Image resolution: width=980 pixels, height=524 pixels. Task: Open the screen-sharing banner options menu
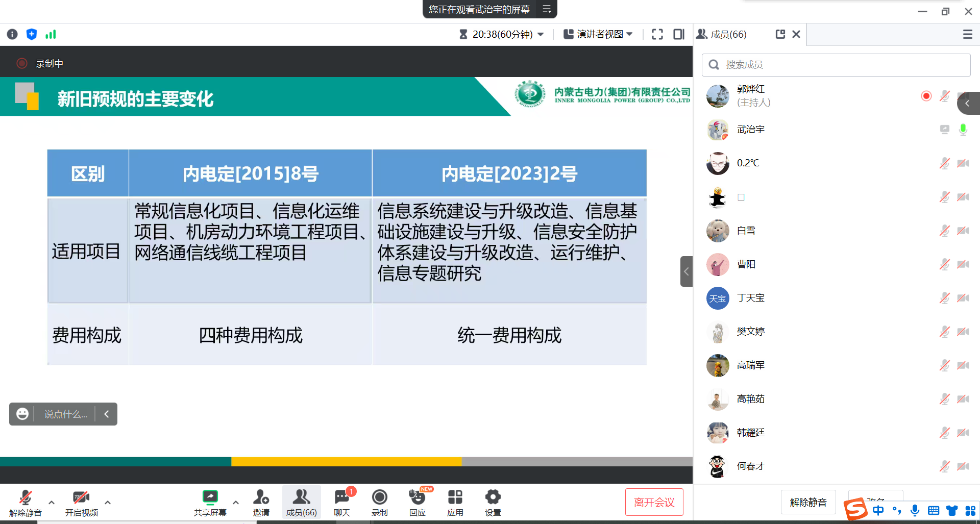[x=547, y=9]
